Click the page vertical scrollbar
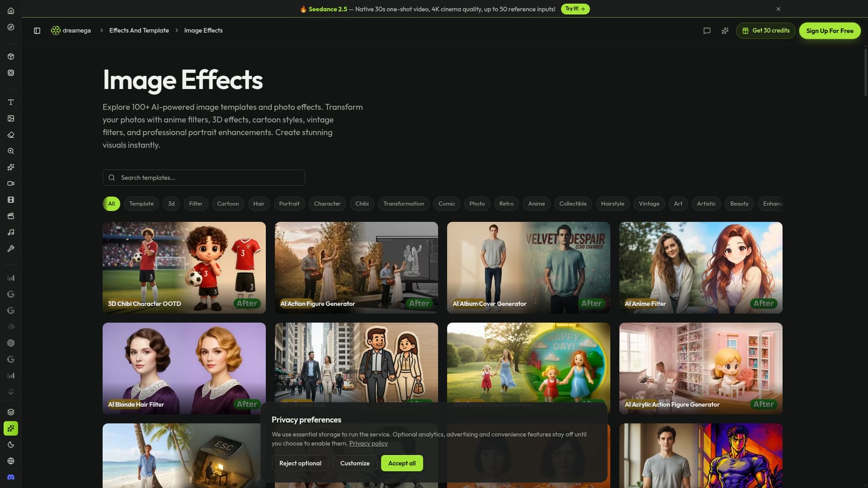The height and width of the screenshot is (488, 868). 865,73
